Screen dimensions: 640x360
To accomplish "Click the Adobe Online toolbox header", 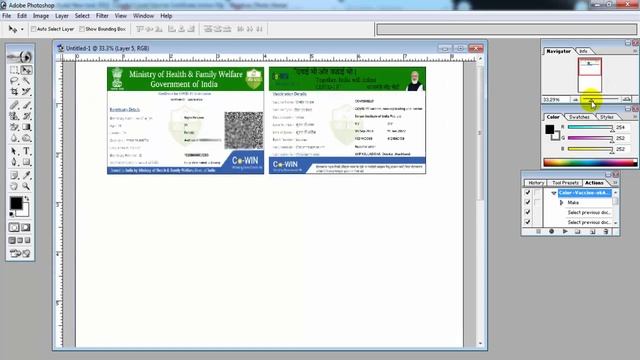I will pyautogui.click(x=20, y=57).
